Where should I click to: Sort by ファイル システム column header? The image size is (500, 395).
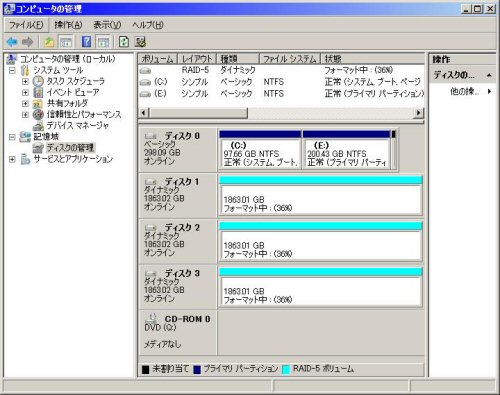(290, 59)
